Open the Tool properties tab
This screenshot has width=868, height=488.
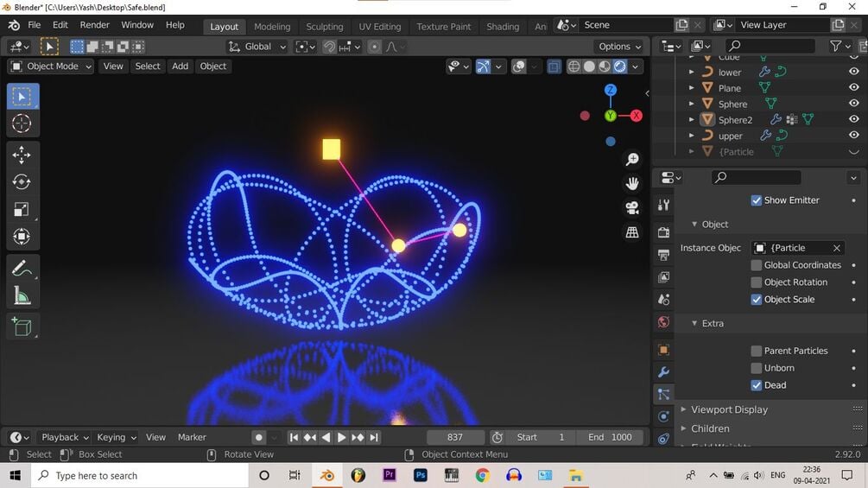[663, 206]
